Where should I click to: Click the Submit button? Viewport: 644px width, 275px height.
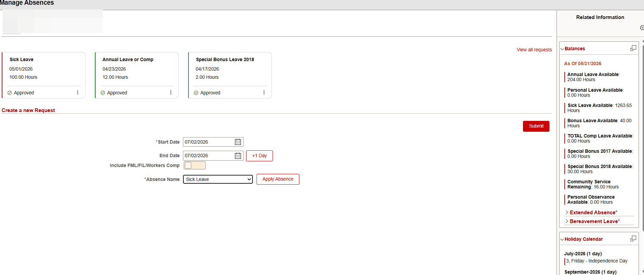tap(536, 126)
